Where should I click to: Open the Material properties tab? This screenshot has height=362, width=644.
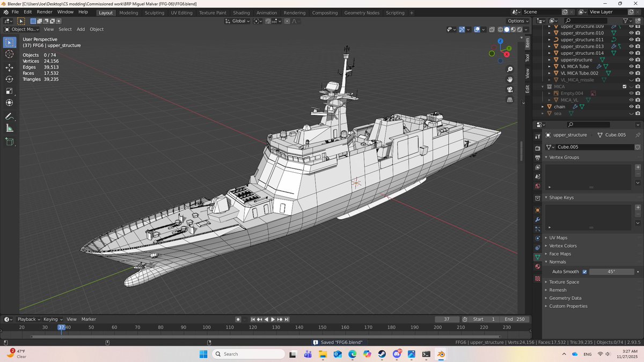click(537, 267)
